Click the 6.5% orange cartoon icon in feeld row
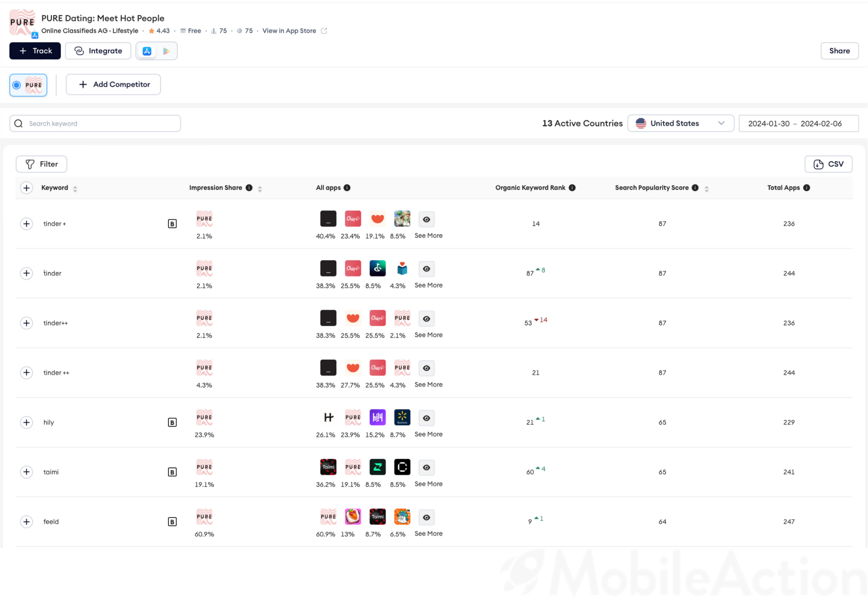The width and height of the screenshot is (868, 597). pos(402,517)
